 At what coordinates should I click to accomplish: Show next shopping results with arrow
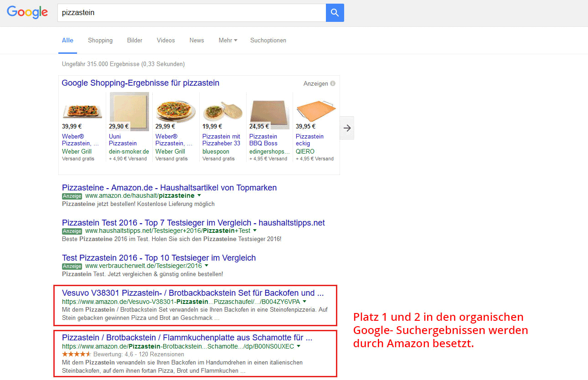pos(347,128)
